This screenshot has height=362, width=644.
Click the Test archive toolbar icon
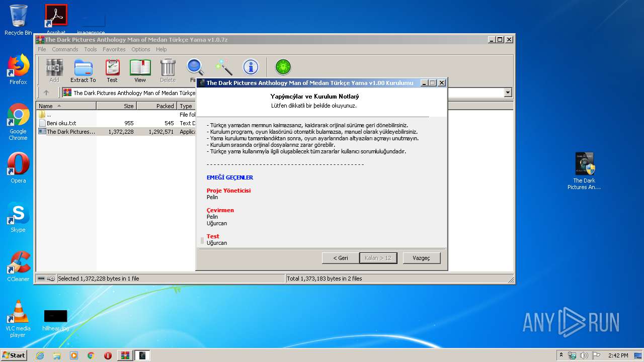pyautogui.click(x=112, y=70)
